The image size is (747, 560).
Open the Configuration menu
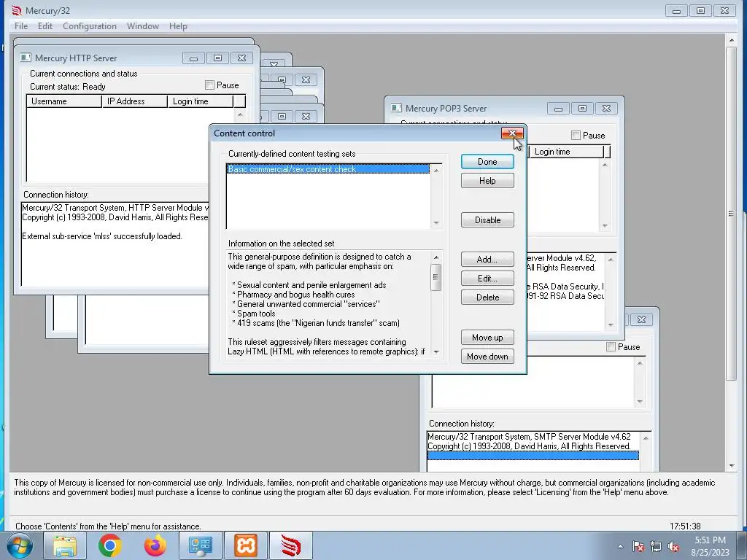[x=90, y=26]
